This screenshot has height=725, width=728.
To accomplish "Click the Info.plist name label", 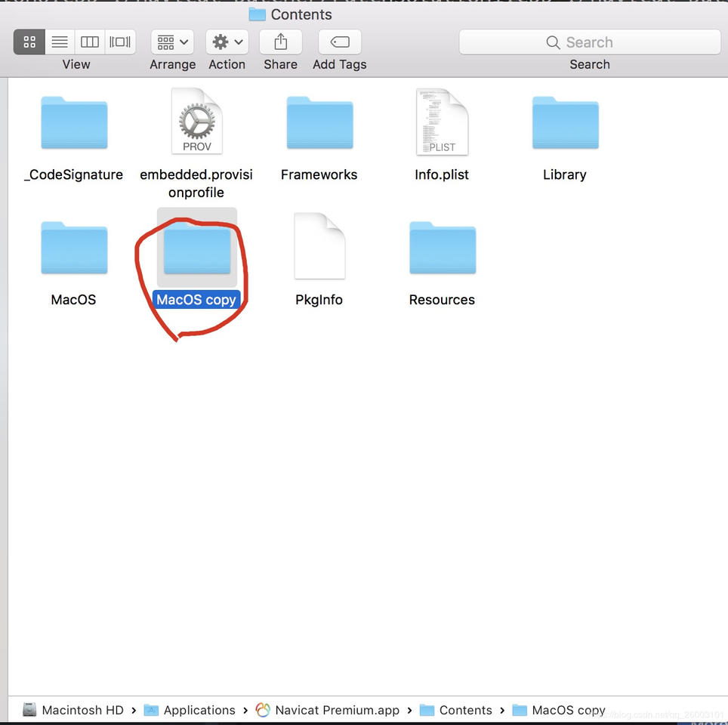I will pyautogui.click(x=442, y=174).
